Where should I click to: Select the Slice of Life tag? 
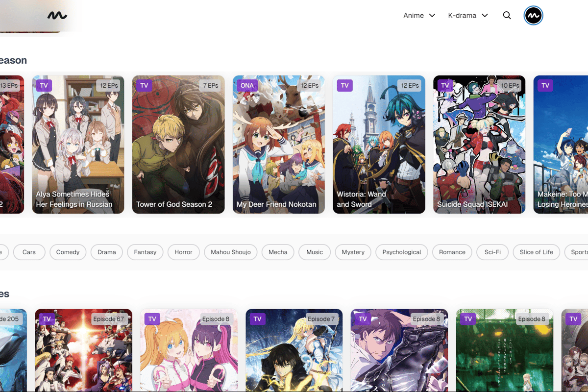[x=536, y=252]
